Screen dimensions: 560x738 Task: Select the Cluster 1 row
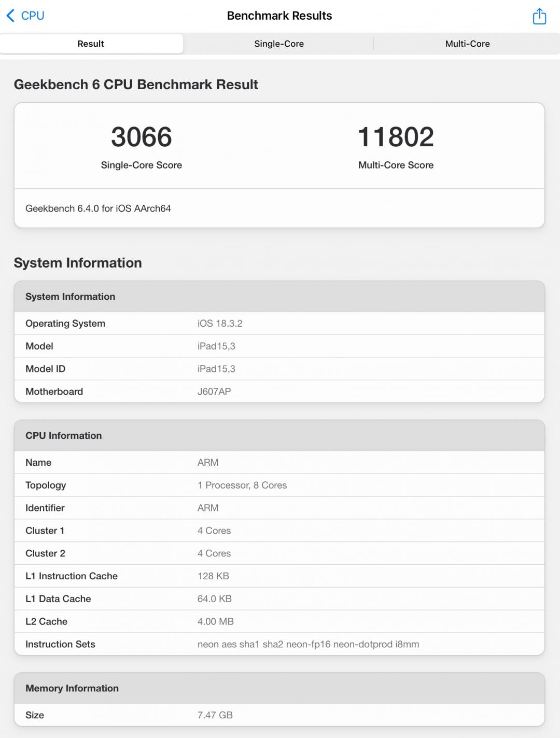pyautogui.click(x=279, y=531)
